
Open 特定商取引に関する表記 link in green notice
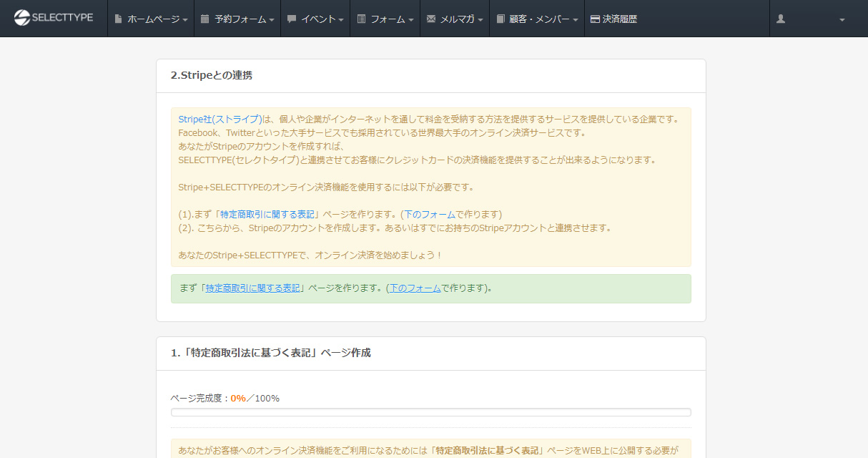[x=252, y=288]
